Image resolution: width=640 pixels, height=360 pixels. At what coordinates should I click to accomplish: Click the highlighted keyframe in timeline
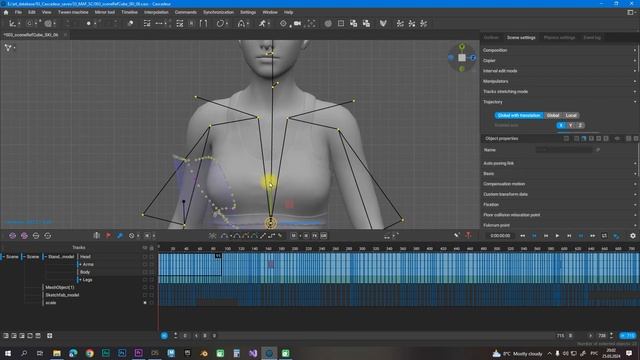(270, 264)
